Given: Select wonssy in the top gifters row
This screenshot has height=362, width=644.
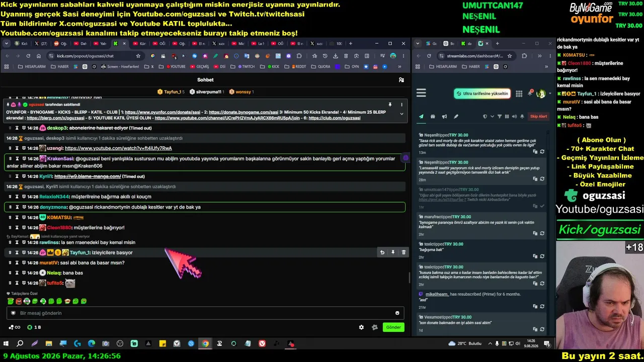Looking at the screenshot, I should click(x=241, y=92).
